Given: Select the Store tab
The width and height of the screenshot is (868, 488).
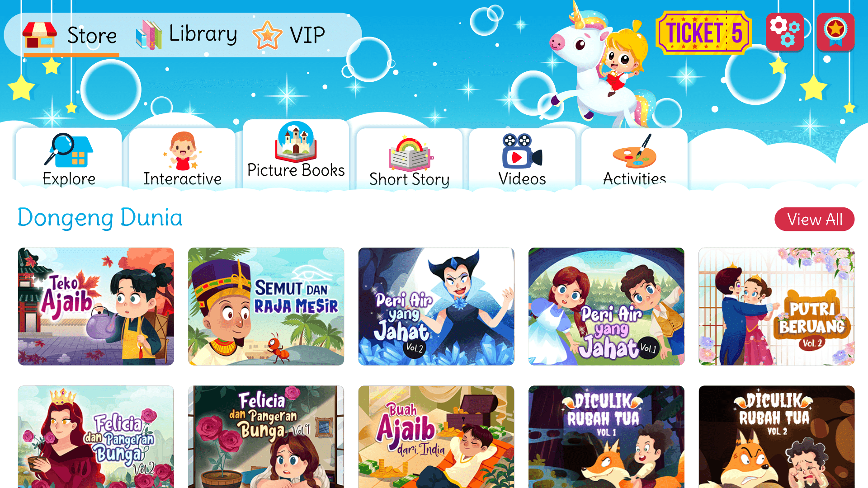Looking at the screenshot, I should click(70, 35).
